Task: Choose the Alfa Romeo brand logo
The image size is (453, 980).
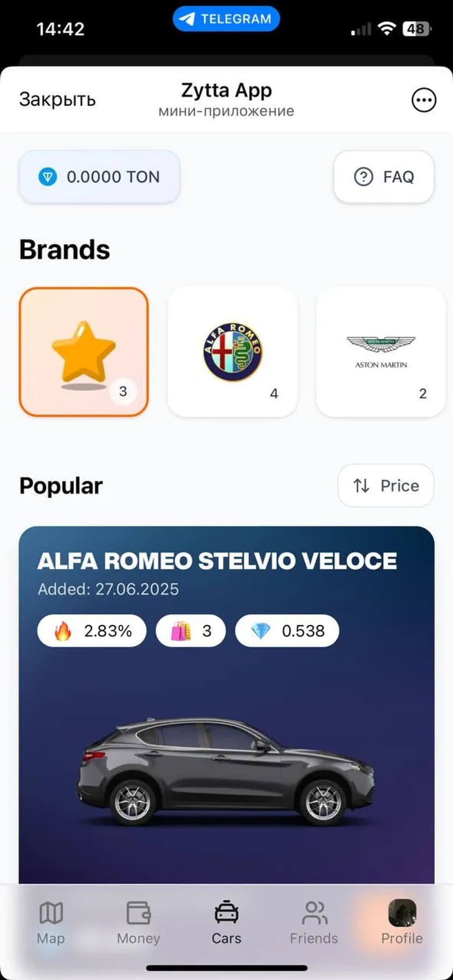Action: pos(233,351)
